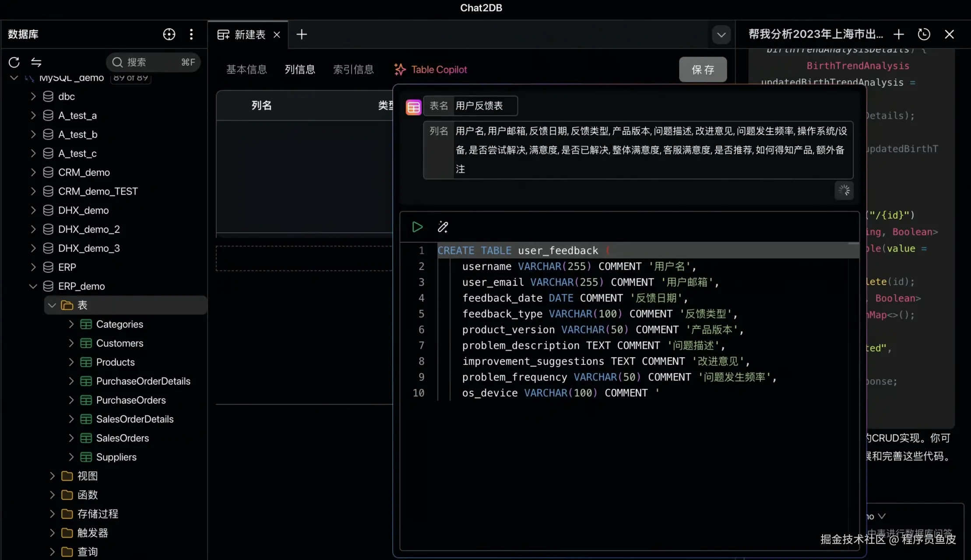Refresh the database tree
The width and height of the screenshot is (971, 560).
coord(14,62)
